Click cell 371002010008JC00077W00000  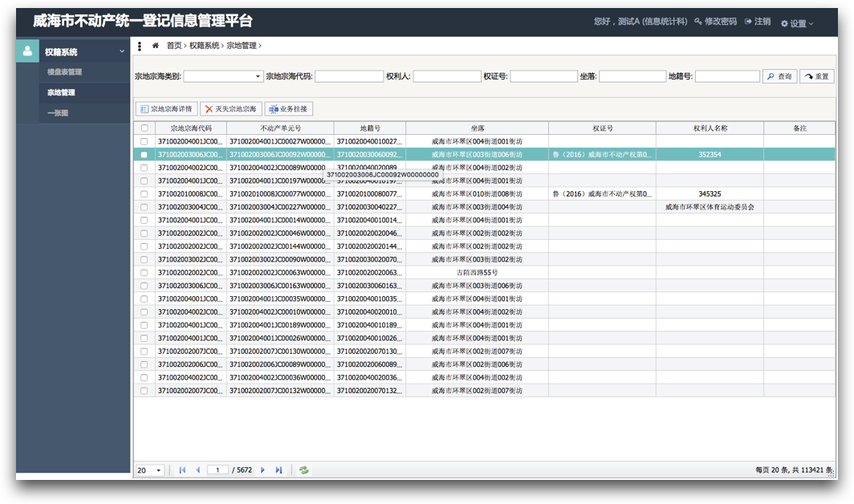coord(280,194)
